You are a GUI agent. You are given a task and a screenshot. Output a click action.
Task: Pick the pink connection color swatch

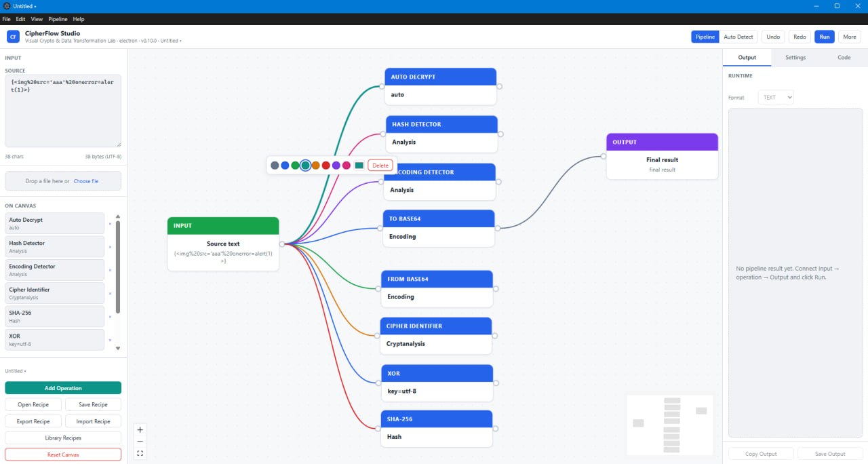(x=347, y=166)
